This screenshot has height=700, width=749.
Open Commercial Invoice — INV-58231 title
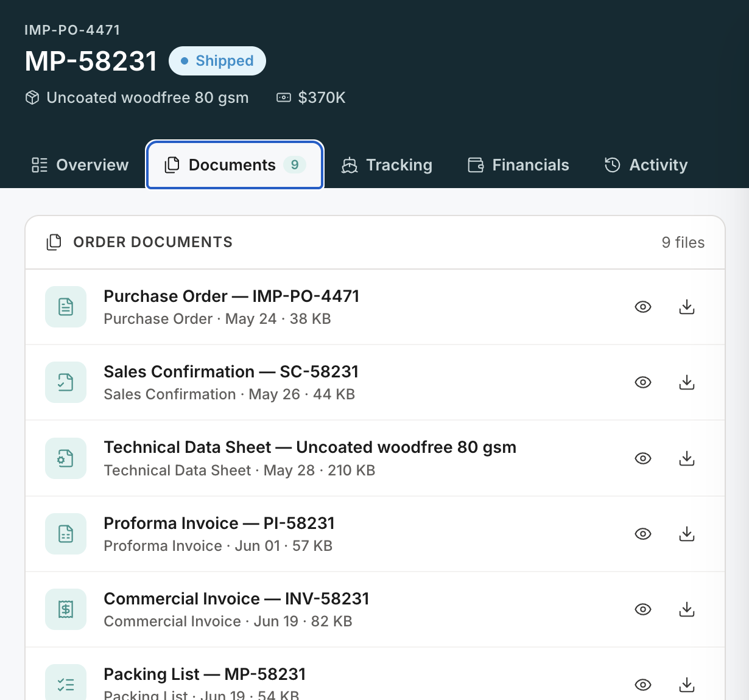click(x=236, y=598)
